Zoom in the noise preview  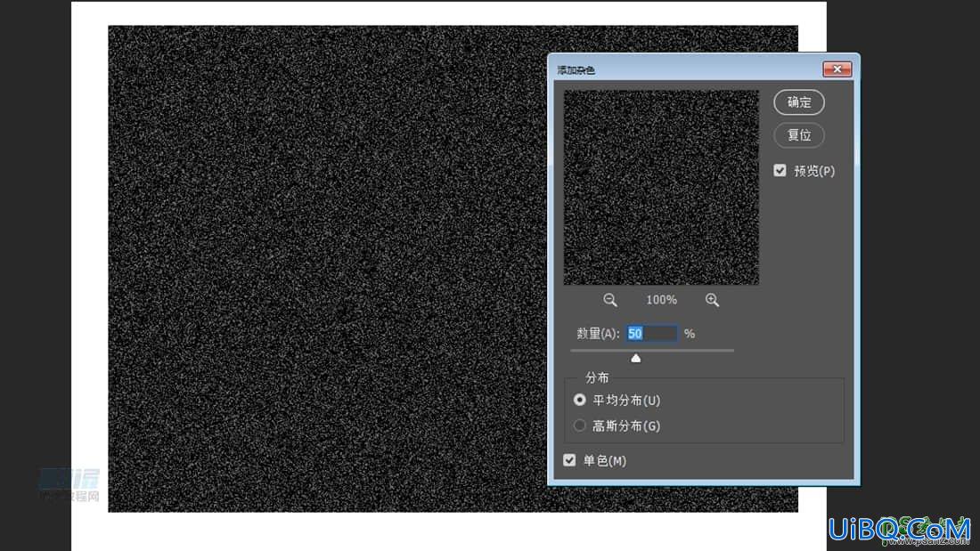click(x=712, y=300)
